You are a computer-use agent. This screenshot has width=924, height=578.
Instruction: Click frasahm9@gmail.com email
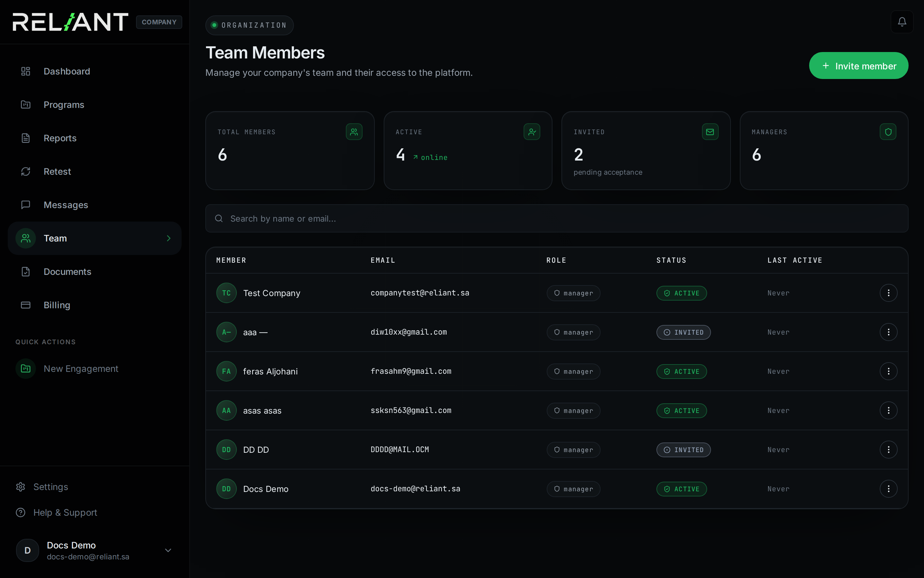click(411, 371)
